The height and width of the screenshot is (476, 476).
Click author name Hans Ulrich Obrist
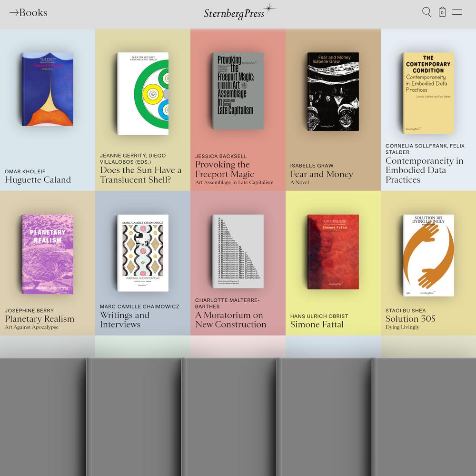(319, 317)
